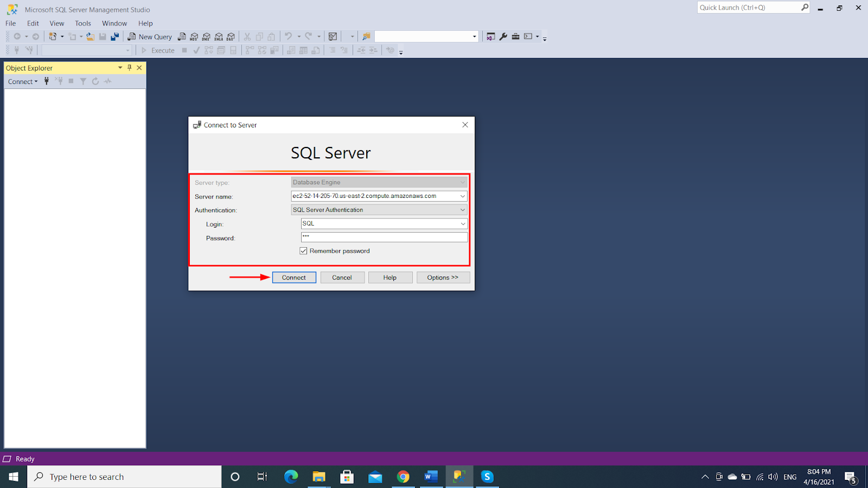Screen dimensions: 868x488
Task: Expand the Server name dropdown
Action: coord(463,196)
